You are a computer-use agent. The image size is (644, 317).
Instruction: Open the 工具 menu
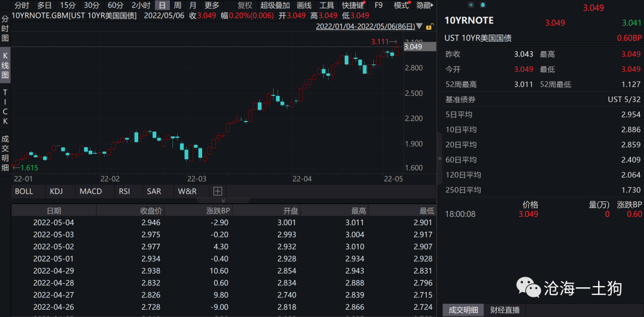327,6
